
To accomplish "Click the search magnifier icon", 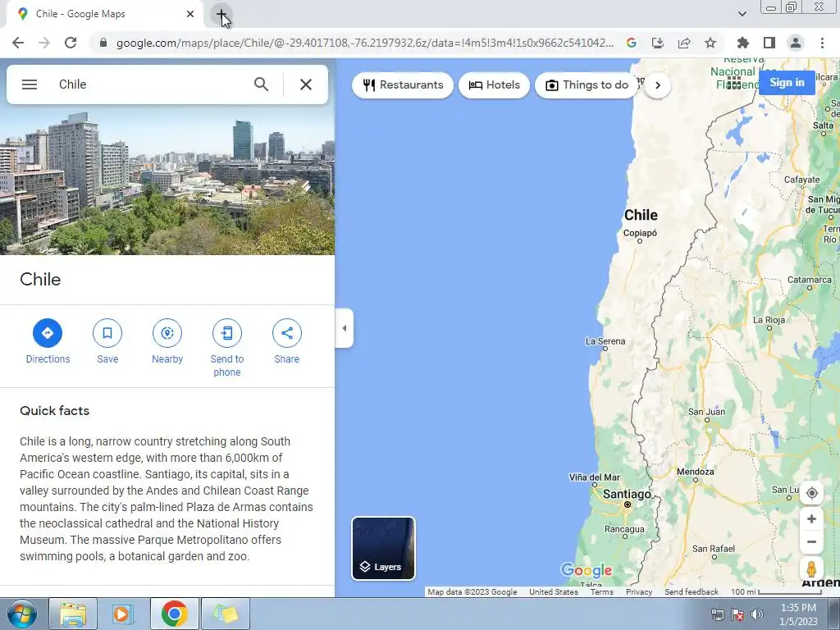I will point(261,84).
